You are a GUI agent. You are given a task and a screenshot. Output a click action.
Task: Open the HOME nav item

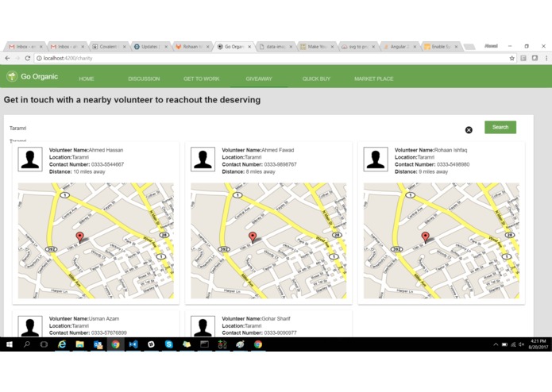(x=87, y=79)
